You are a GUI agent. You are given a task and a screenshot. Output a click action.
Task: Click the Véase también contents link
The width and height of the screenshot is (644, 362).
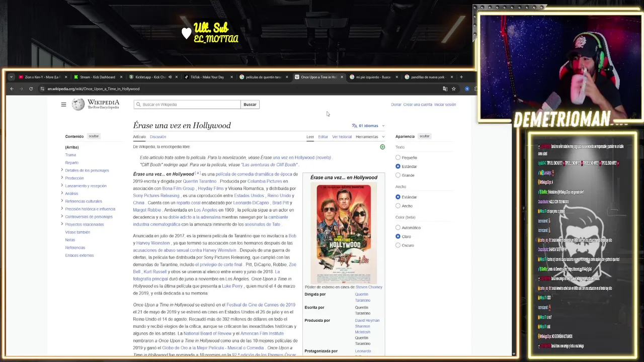[x=77, y=232]
